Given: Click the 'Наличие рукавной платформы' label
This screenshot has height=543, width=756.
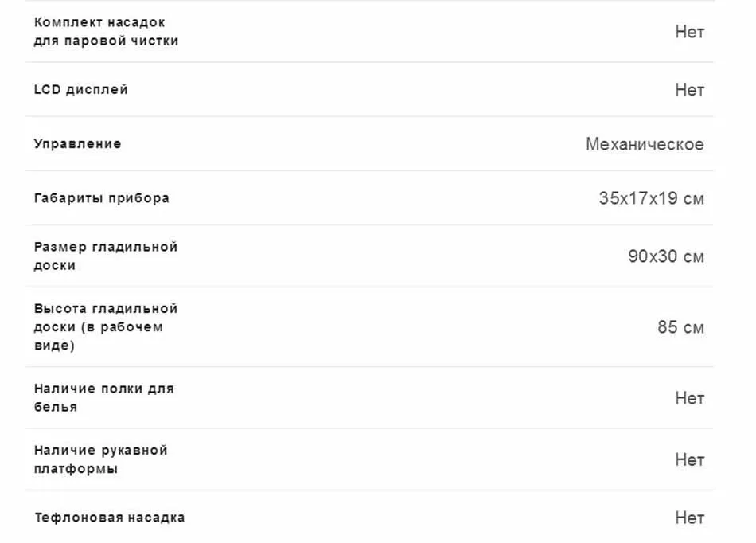Looking at the screenshot, I should [x=101, y=459].
